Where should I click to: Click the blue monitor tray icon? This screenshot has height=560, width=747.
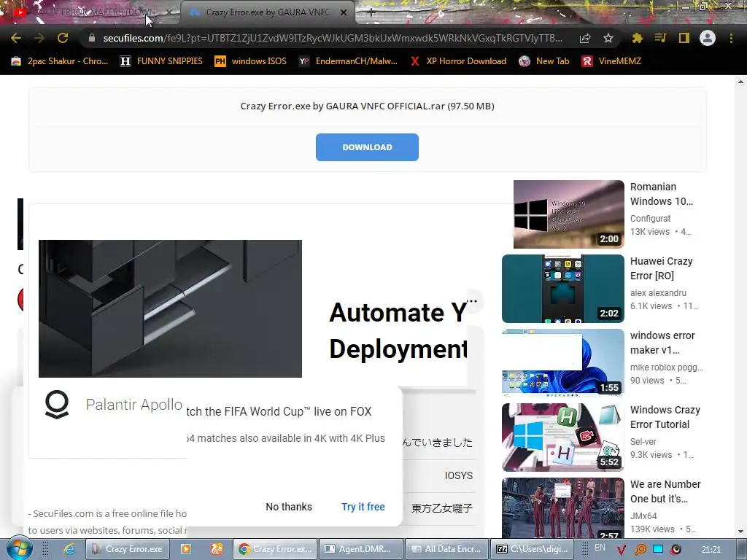point(658,549)
